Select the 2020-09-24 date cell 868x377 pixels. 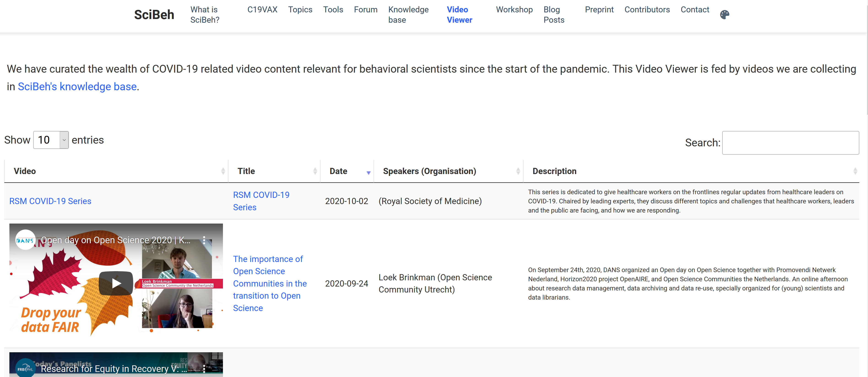(346, 284)
